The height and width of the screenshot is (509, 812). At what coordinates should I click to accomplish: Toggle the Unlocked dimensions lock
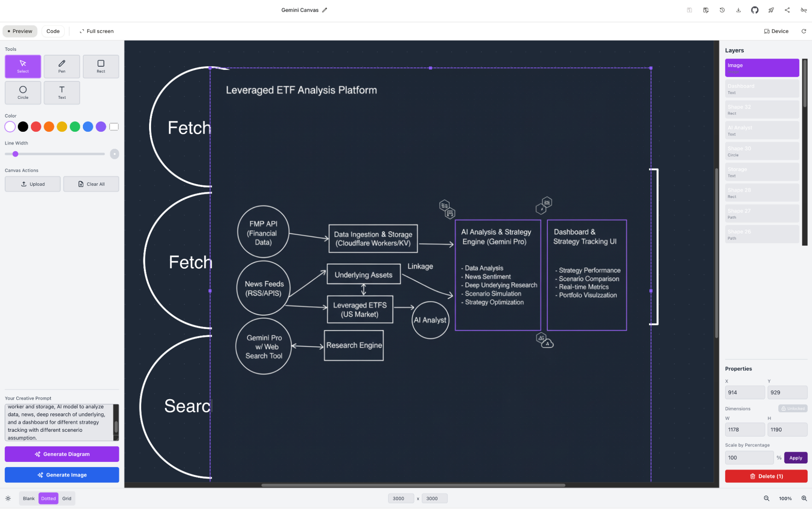(793, 409)
